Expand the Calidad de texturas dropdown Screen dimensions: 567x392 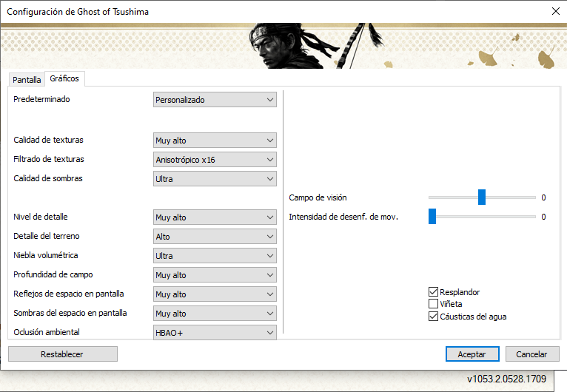click(215, 141)
